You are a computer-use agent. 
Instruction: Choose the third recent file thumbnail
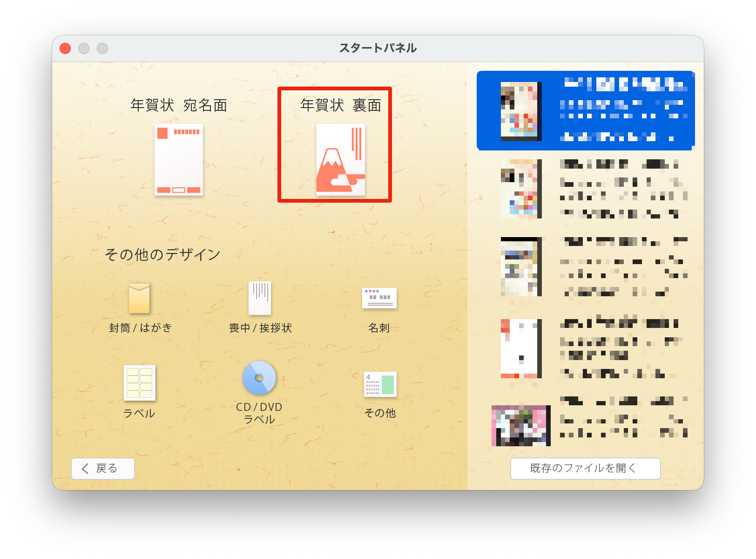[x=521, y=266]
